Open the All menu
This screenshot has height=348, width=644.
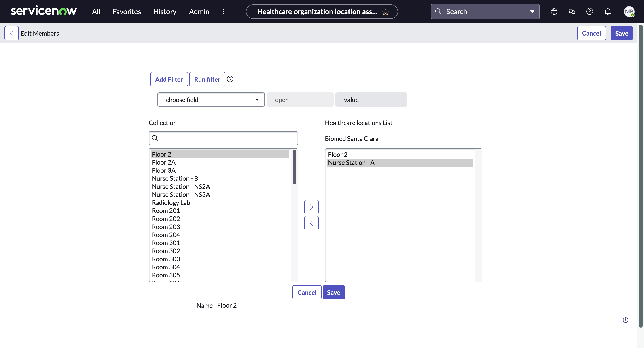pyautogui.click(x=96, y=11)
